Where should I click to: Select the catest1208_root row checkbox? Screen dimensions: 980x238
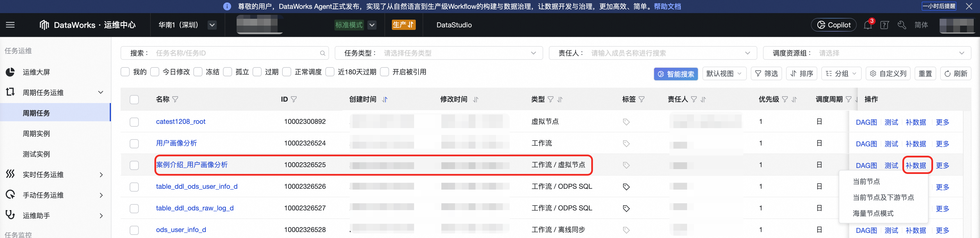click(134, 122)
